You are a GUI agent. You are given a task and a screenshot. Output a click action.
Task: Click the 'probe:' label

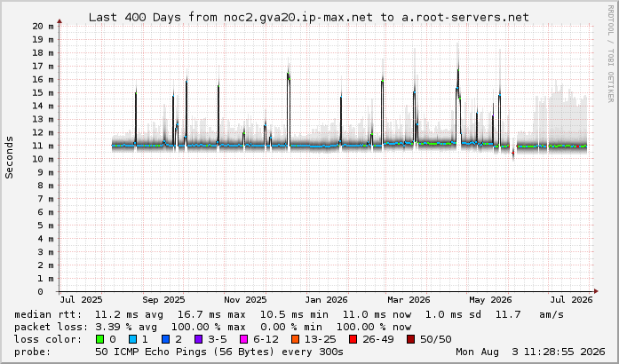coord(33,352)
